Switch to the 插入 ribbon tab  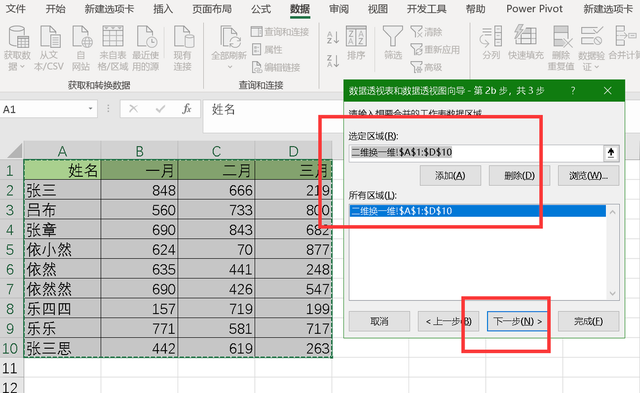pyautogui.click(x=163, y=9)
